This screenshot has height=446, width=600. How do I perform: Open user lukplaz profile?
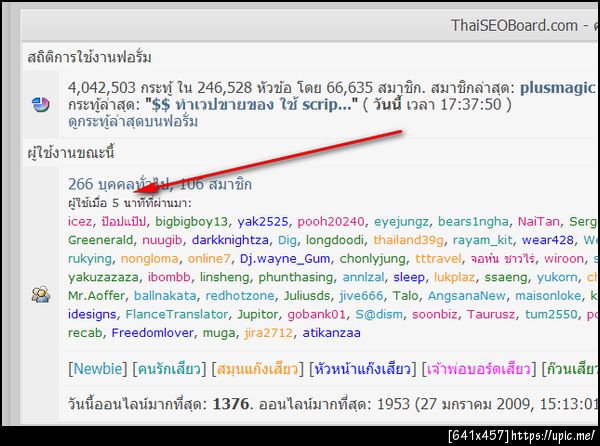(x=455, y=277)
